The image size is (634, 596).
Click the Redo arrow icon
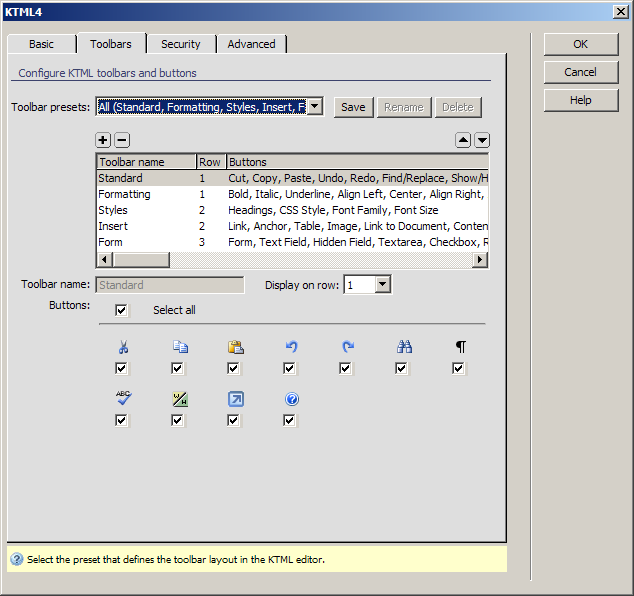click(348, 347)
